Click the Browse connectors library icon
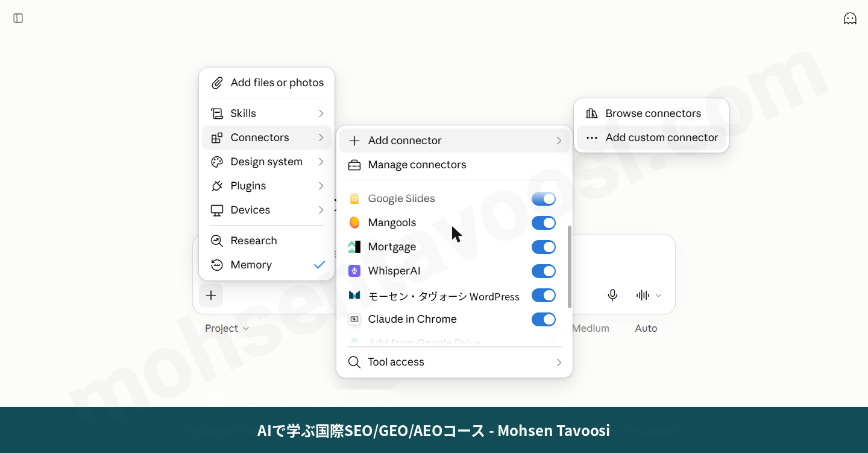This screenshot has width=868, height=453. click(592, 113)
